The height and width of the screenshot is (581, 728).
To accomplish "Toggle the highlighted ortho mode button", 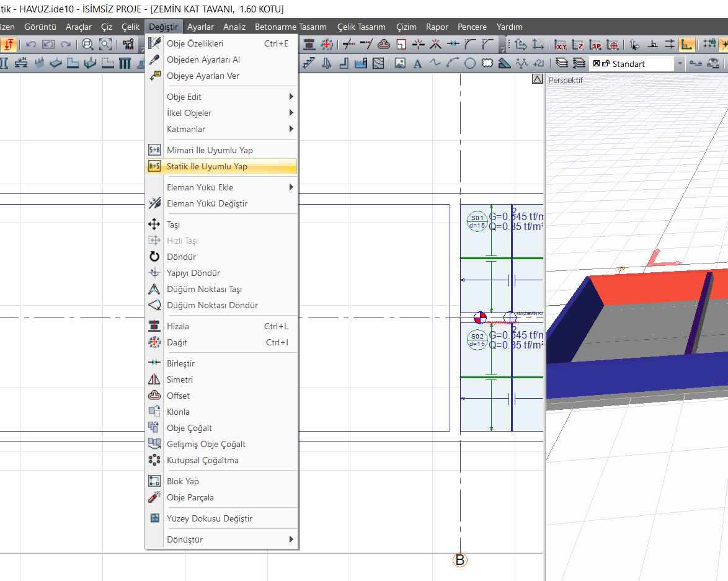I will [x=686, y=44].
